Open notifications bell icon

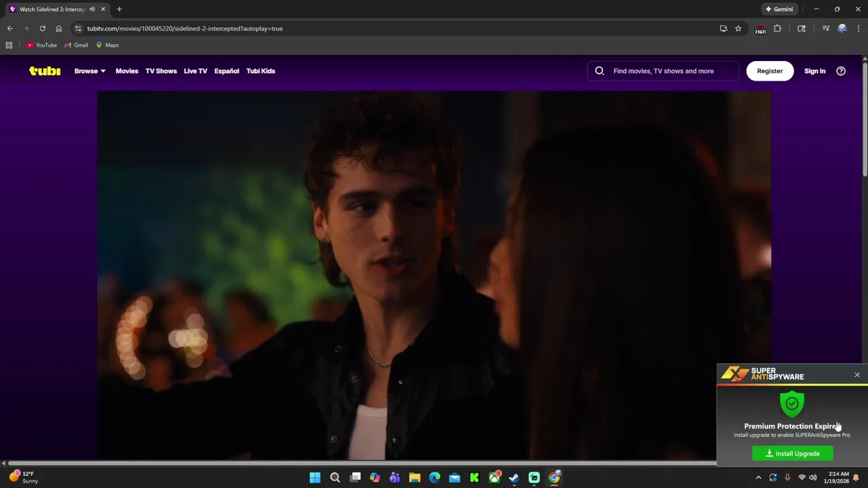click(x=856, y=478)
